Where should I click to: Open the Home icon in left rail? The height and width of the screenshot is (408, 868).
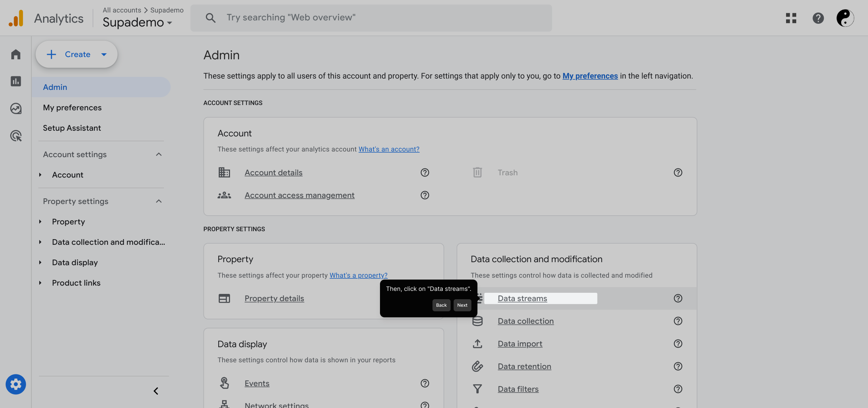[x=15, y=54]
